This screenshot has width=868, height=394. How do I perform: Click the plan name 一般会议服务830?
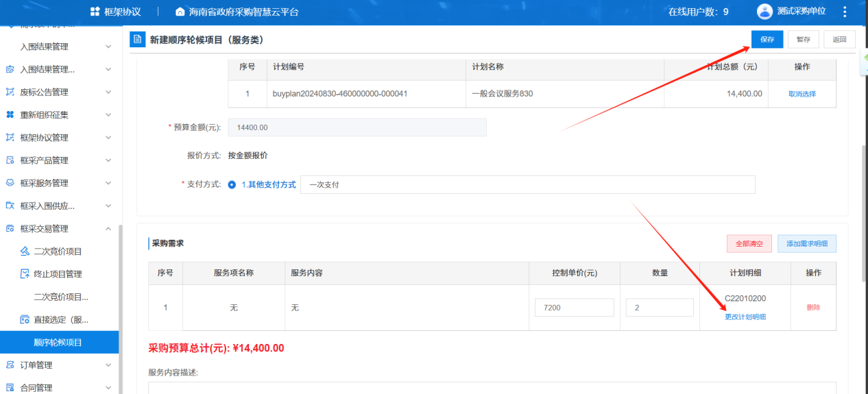(x=503, y=94)
